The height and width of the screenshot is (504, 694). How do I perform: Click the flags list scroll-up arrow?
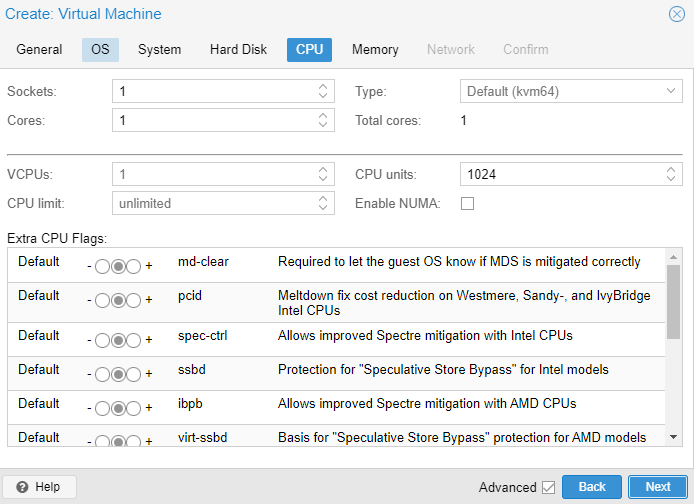click(x=674, y=257)
